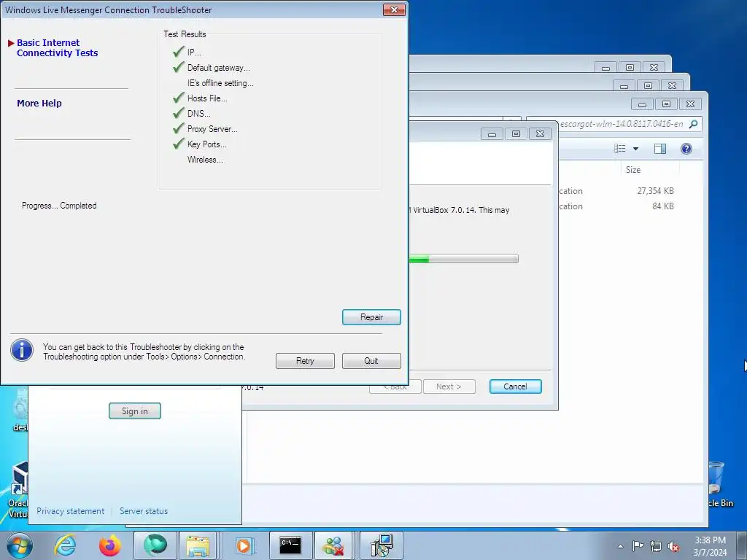
Task: Show hidden tray icons arrow
Action: [x=620, y=546]
